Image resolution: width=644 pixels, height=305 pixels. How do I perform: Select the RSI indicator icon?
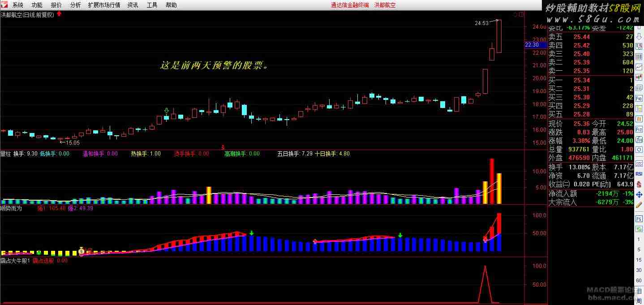pyautogui.click(x=640, y=174)
